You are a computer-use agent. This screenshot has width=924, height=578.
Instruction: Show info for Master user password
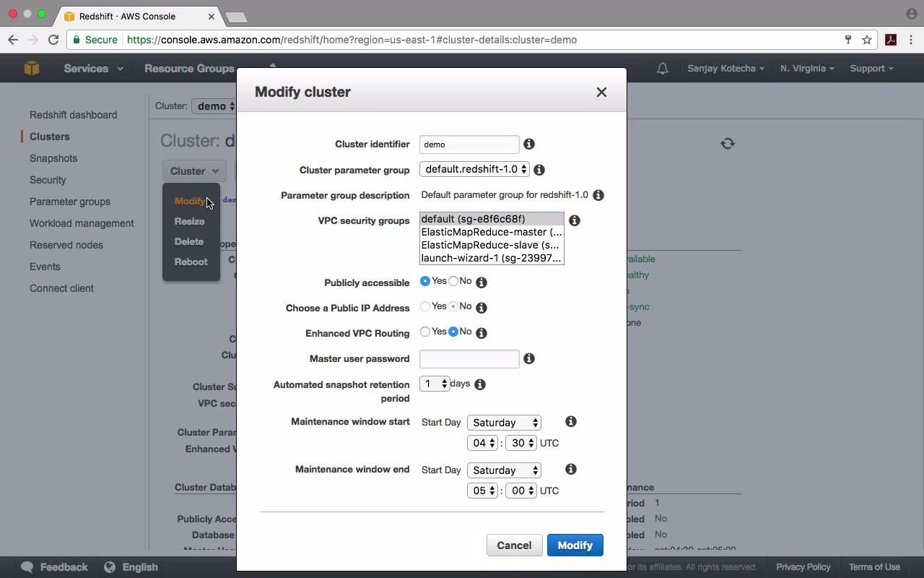point(529,358)
